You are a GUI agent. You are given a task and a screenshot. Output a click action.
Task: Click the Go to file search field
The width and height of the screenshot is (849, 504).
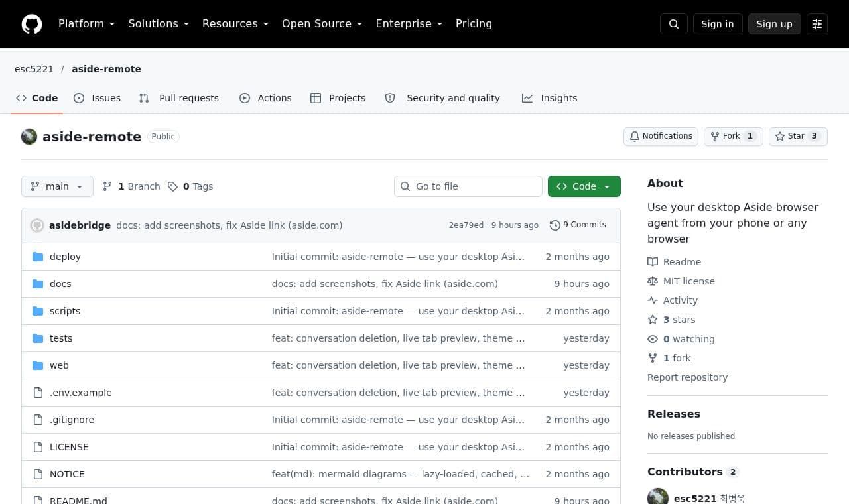[468, 186]
